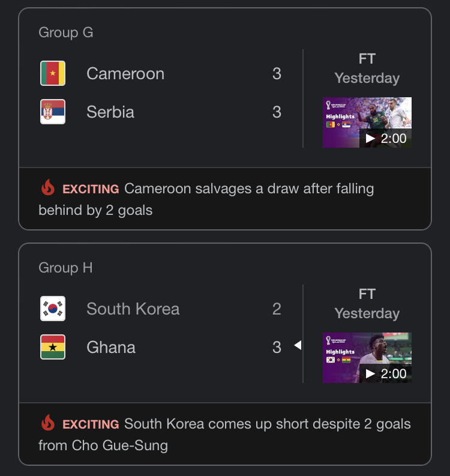Click Ghana's score of 3

[x=277, y=348]
